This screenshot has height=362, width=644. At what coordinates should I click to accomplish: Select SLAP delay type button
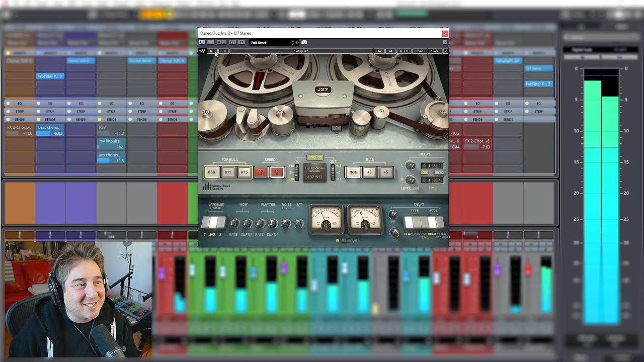(x=408, y=222)
